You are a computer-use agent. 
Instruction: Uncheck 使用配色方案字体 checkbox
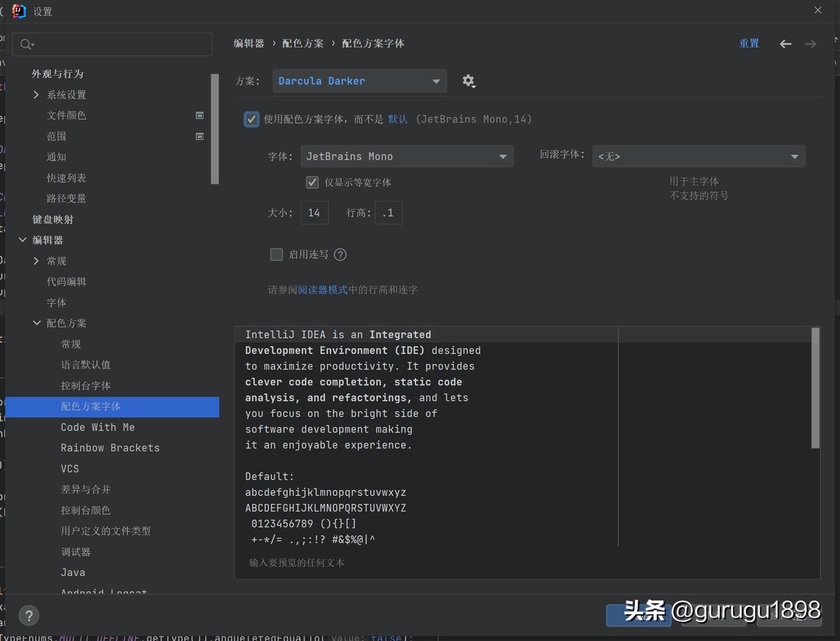tap(251, 119)
